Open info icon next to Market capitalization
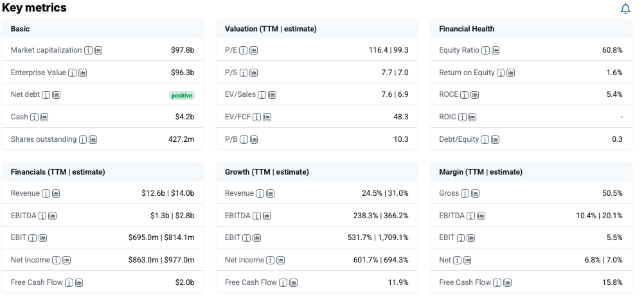Image resolution: width=644 pixels, height=301 pixels. tap(88, 51)
